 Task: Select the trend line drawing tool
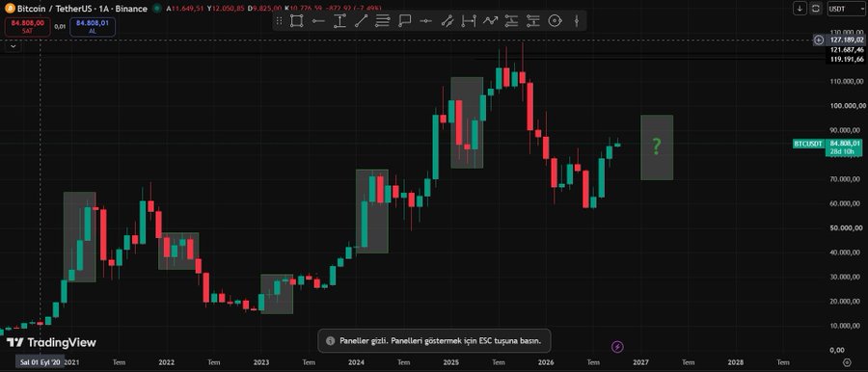coord(361,21)
